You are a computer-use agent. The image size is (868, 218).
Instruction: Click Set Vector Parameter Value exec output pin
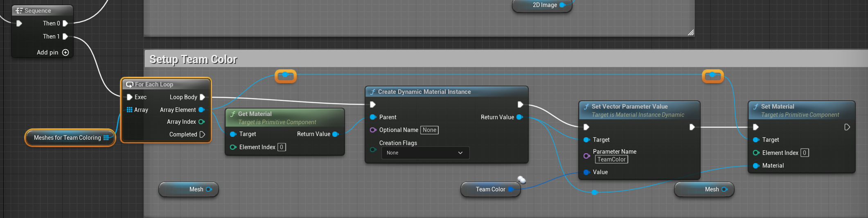pos(692,127)
